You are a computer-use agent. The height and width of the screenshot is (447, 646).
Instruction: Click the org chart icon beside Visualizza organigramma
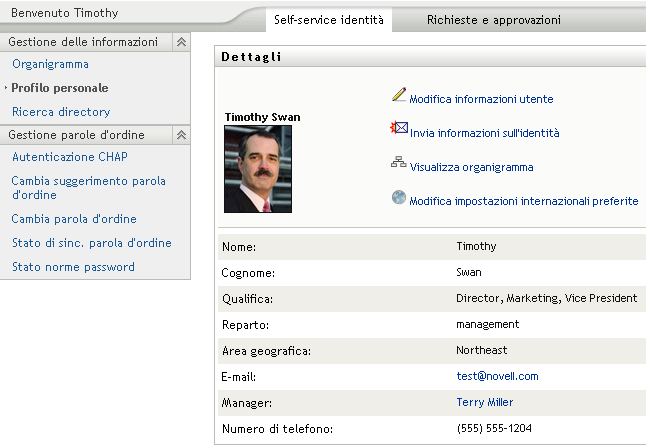(x=399, y=164)
